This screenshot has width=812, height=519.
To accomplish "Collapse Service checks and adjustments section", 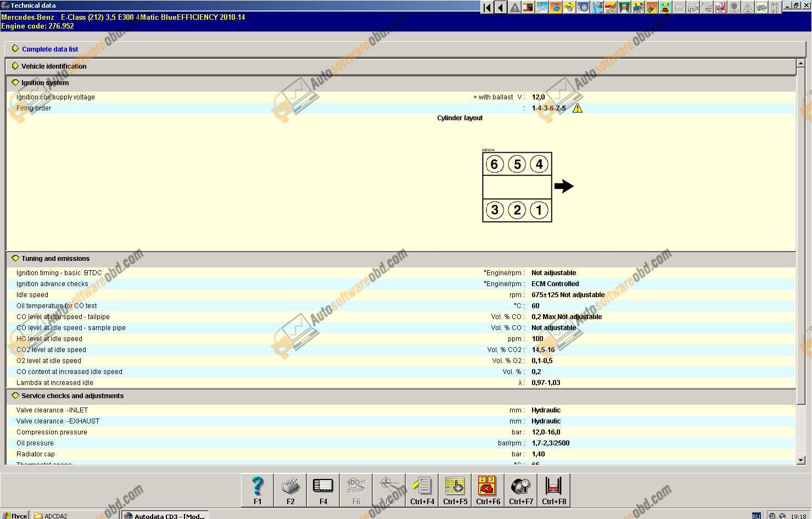I will click(15, 395).
